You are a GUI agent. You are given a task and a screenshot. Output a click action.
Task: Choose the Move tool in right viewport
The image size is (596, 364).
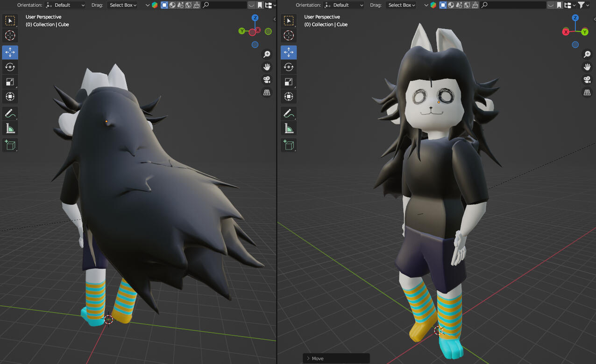289,52
